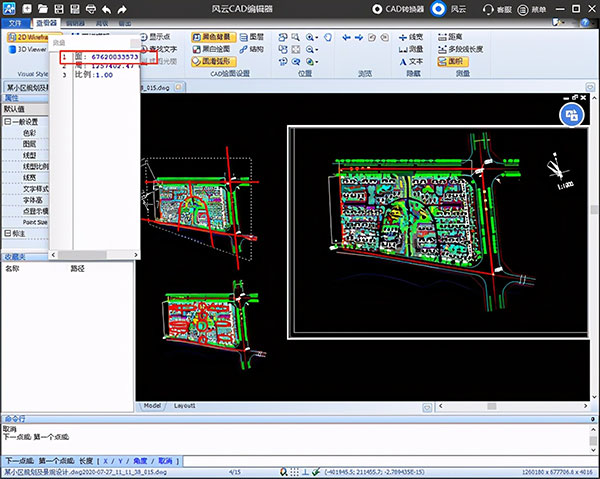The image size is (600, 479).
Task: Undo the last action
Action: pyautogui.click(x=106, y=8)
